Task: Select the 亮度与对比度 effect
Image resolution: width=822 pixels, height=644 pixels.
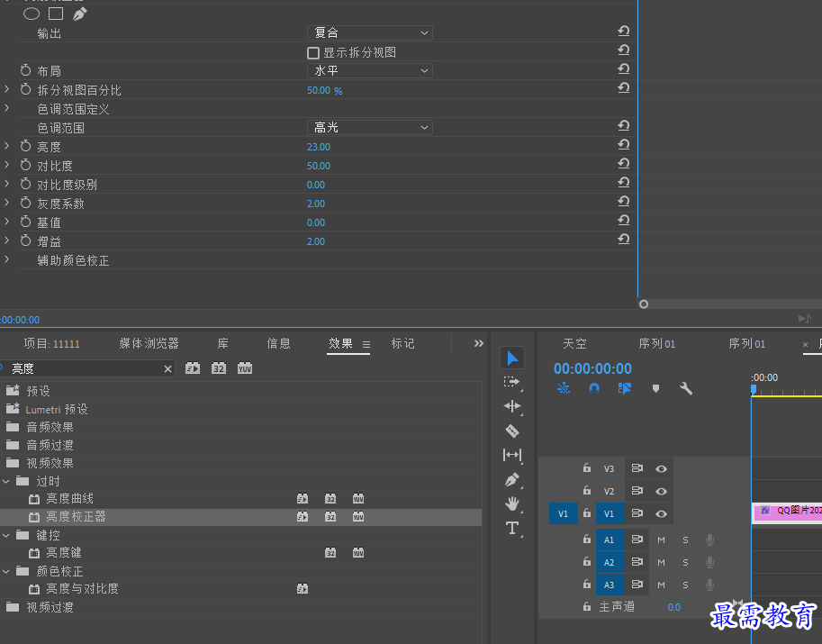Action: [82, 588]
